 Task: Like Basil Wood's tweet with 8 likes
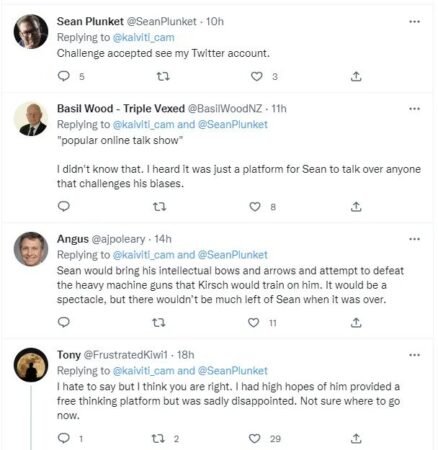tap(255, 207)
